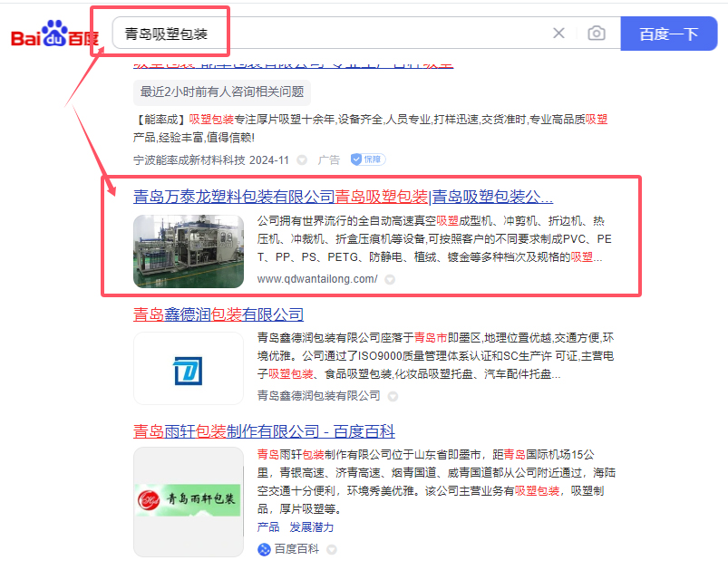This screenshot has height=570, width=728.
Task: Expand the arrow after the 青岛鑫德润包装有限公司 source
Action: click(x=392, y=397)
